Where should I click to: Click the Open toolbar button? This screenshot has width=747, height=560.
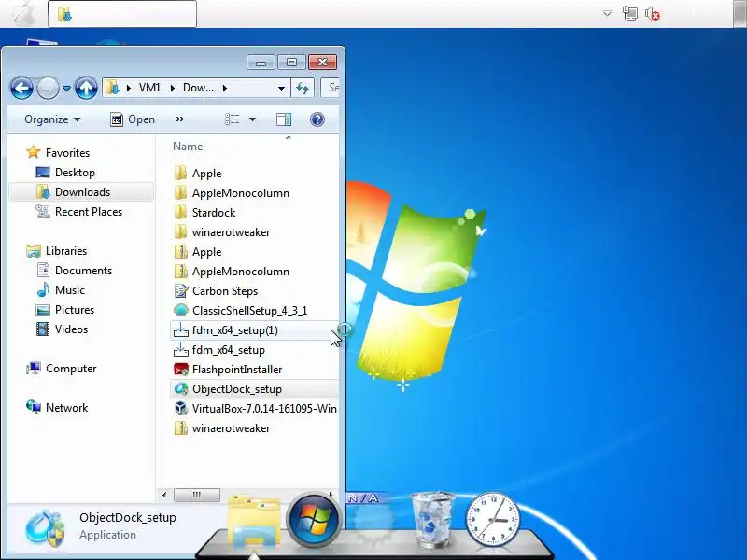133,119
